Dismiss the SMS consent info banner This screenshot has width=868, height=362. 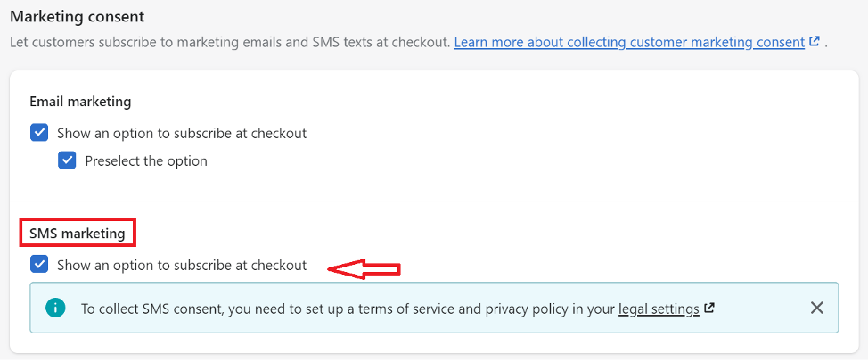click(816, 308)
